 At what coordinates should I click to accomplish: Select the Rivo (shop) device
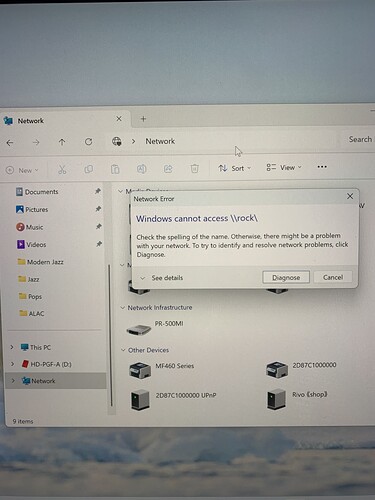coord(297,398)
